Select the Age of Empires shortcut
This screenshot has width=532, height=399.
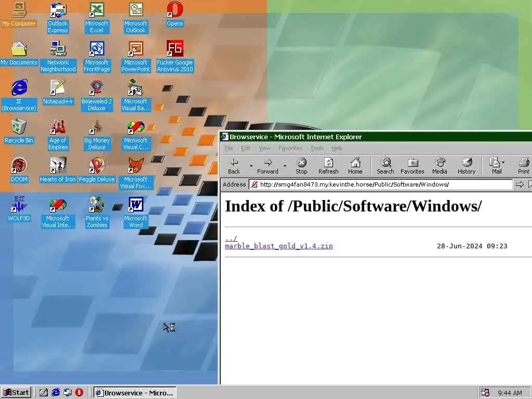click(58, 135)
